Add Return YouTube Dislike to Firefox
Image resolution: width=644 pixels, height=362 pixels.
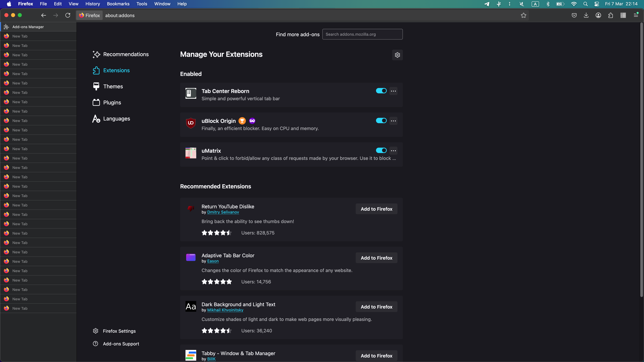click(377, 209)
